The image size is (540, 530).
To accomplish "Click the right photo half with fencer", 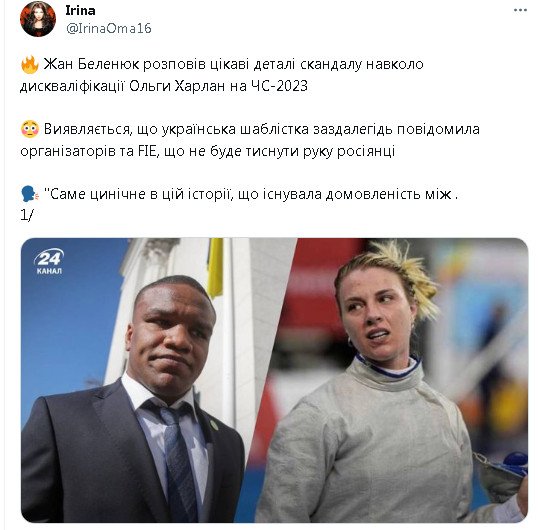I will coord(399,380).
